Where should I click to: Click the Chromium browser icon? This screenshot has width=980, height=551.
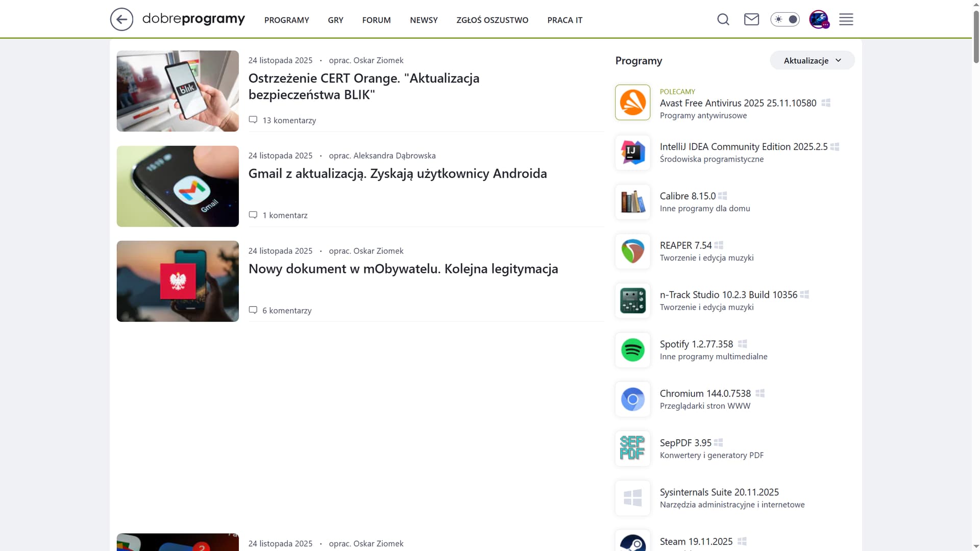point(632,399)
